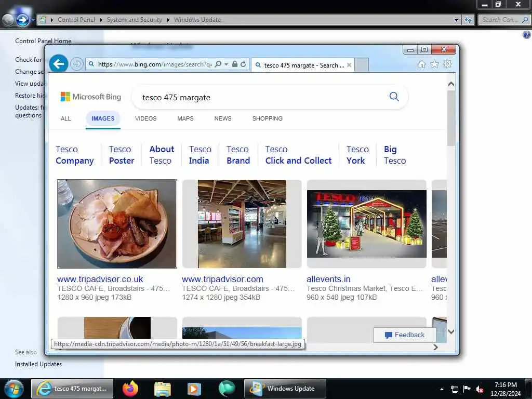The width and height of the screenshot is (532, 399).
Task: Click the 'Tesco Brand' suggestion
Action: (238, 155)
